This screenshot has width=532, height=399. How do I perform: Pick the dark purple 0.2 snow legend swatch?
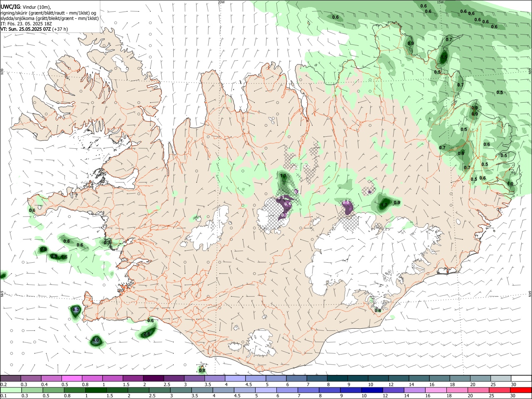[x=10, y=378]
